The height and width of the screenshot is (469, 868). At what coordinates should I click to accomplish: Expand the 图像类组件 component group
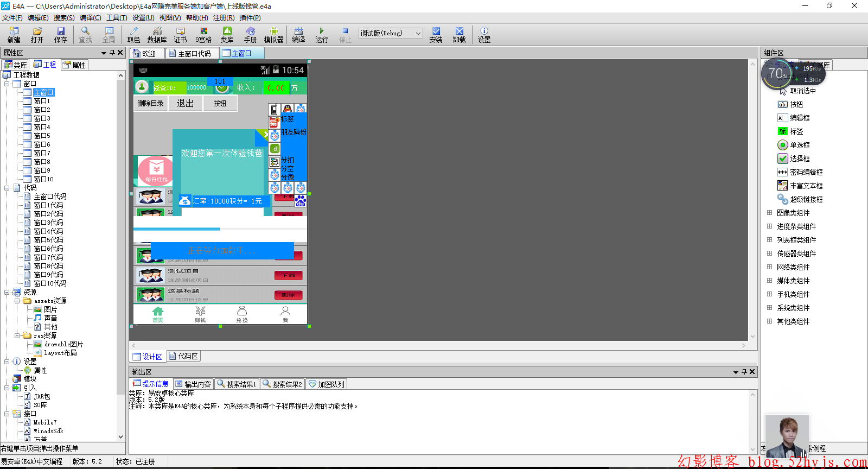pos(769,213)
